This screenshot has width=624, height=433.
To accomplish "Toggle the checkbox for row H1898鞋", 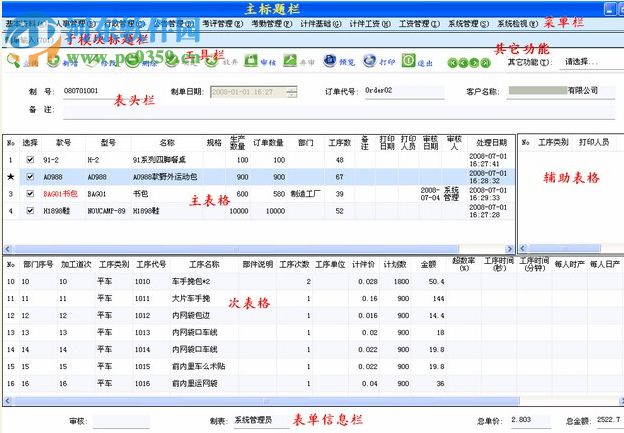I will click(x=30, y=211).
